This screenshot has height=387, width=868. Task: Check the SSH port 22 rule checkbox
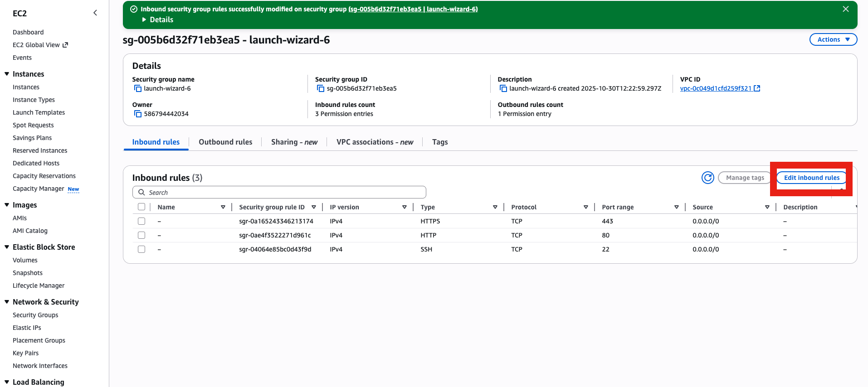(141, 249)
